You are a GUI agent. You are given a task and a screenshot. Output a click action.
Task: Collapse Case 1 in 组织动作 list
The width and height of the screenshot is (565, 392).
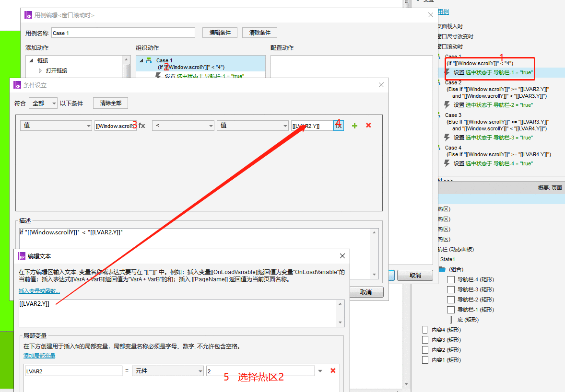[141, 60]
